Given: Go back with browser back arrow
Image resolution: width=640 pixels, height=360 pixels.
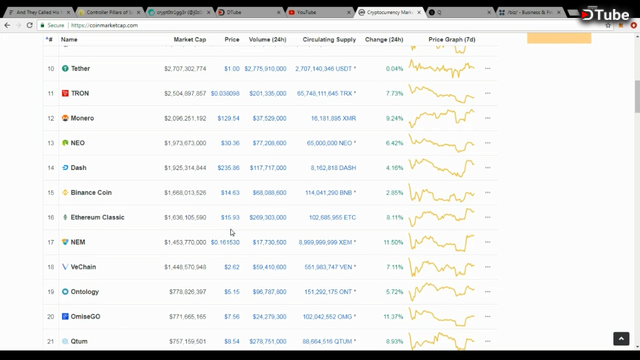Looking at the screenshot, I should (x=7, y=25).
